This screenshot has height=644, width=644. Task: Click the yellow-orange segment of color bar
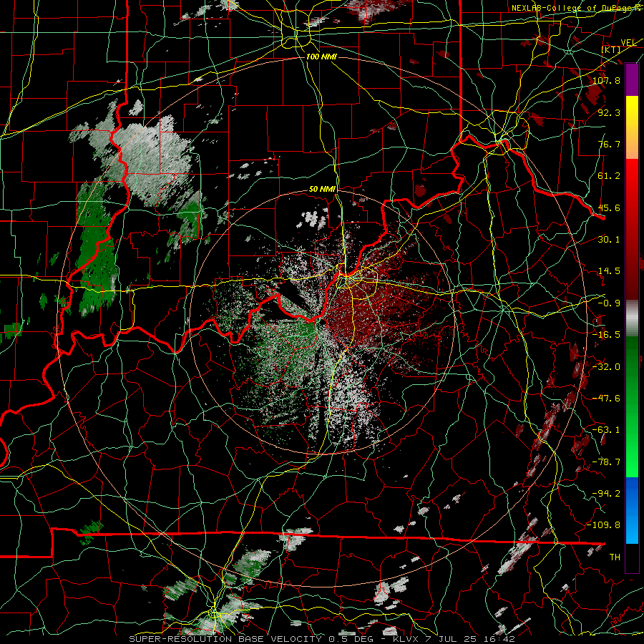(x=632, y=127)
